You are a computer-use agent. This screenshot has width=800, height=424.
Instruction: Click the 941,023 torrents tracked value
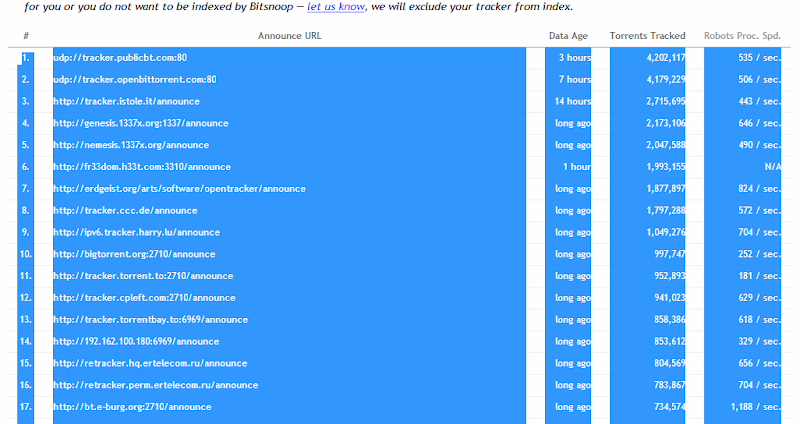point(670,298)
